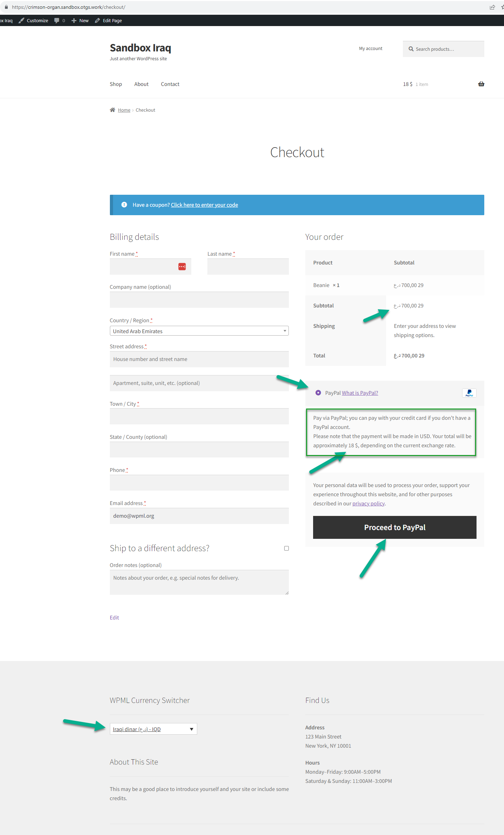
Task: Click the 'Just another WordPress site' tagline
Action: (x=138, y=59)
